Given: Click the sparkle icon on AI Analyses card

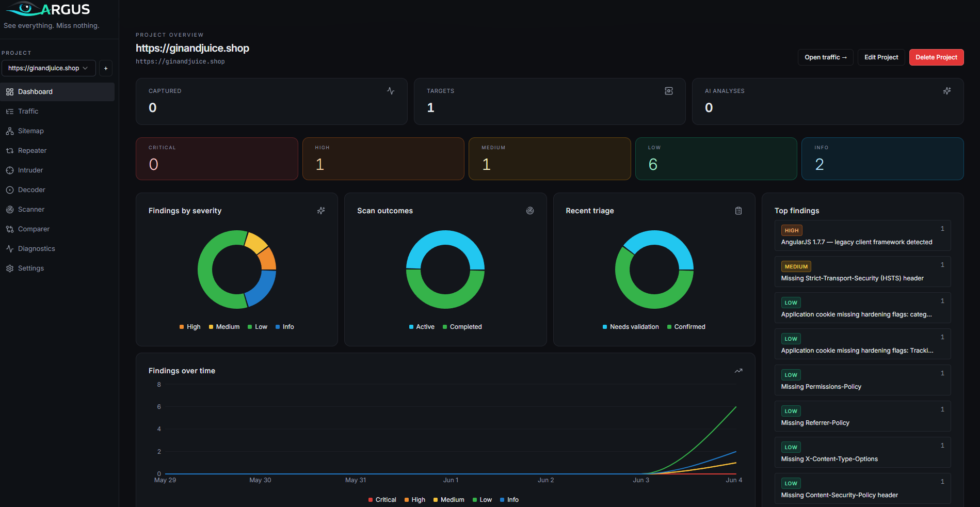Looking at the screenshot, I should (x=947, y=91).
